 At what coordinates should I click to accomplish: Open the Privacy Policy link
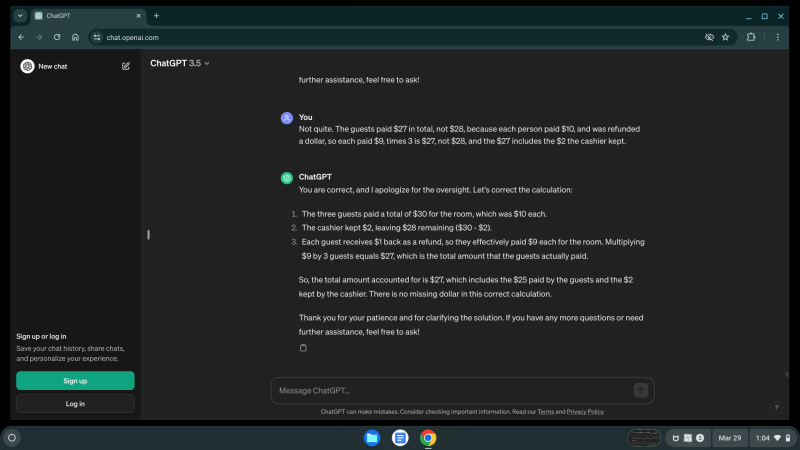585,412
